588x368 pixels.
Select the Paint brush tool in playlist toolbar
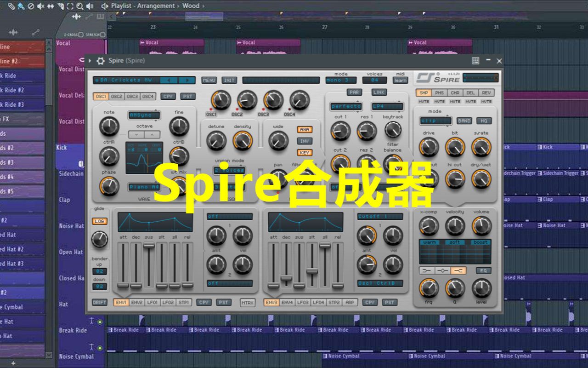pos(21,6)
